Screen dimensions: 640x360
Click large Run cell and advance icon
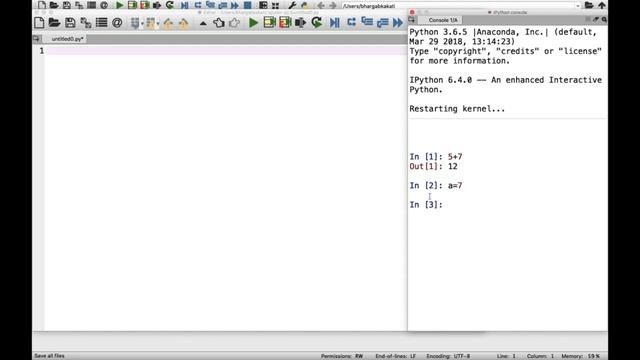click(x=285, y=22)
